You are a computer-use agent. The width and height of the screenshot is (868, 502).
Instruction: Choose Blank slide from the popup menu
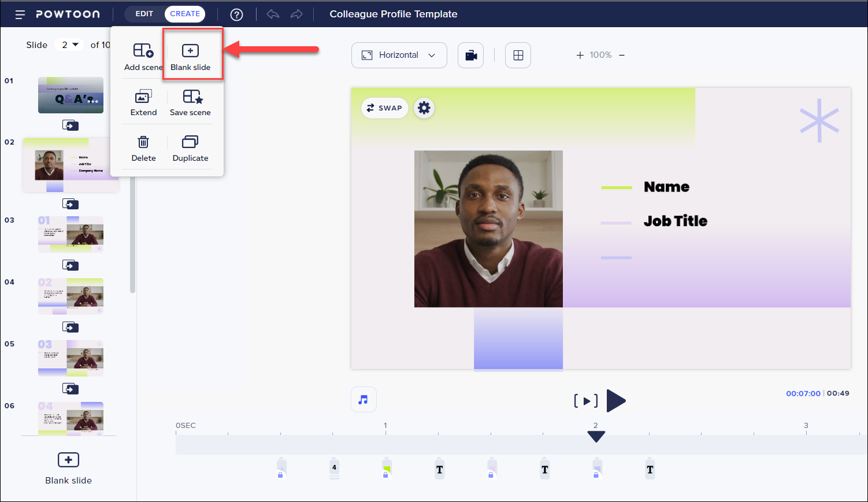click(191, 57)
